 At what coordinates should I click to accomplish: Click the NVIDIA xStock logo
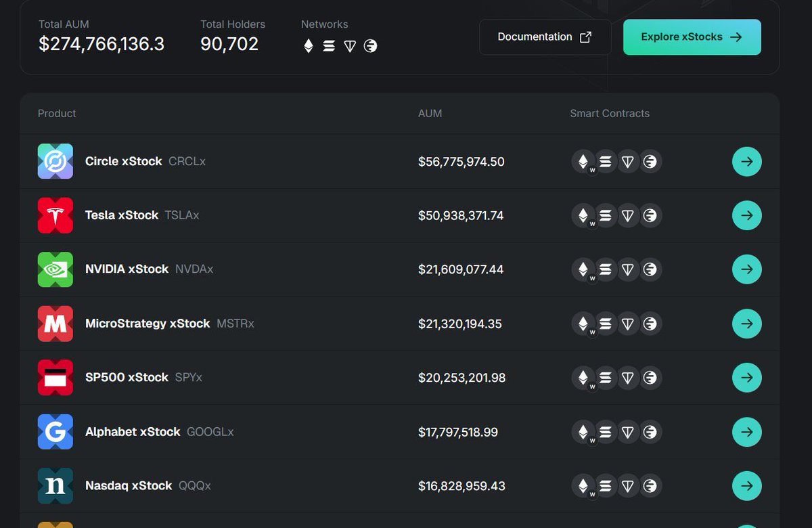tap(55, 269)
